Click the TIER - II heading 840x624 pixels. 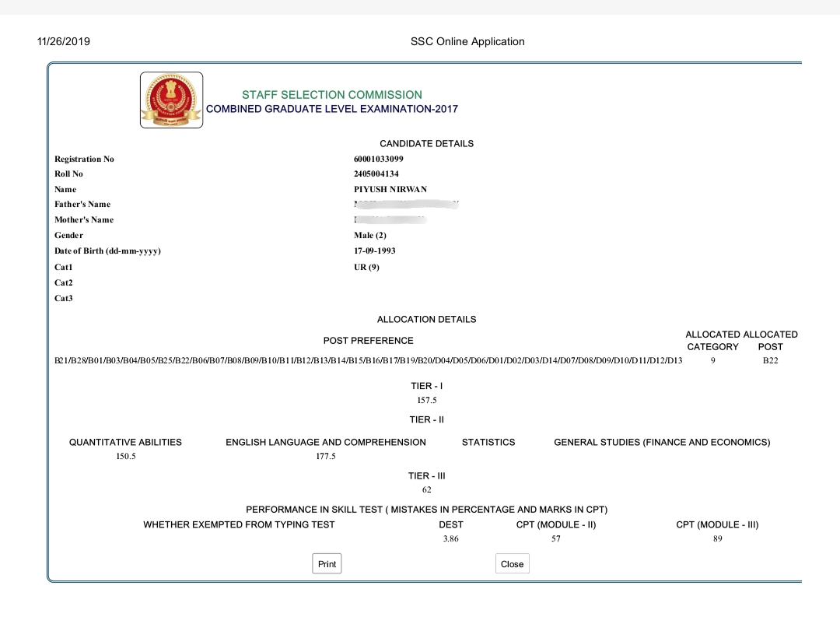pyautogui.click(x=427, y=419)
